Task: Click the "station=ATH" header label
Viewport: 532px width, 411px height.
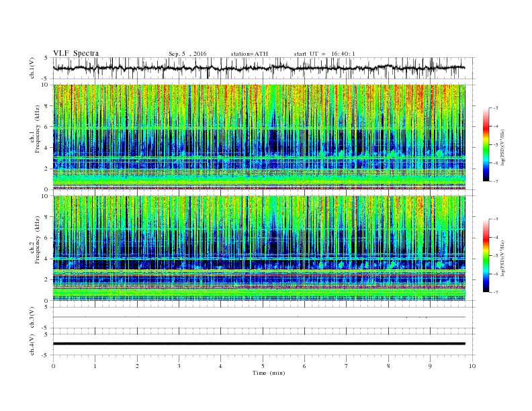Action: tap(249, 54)
